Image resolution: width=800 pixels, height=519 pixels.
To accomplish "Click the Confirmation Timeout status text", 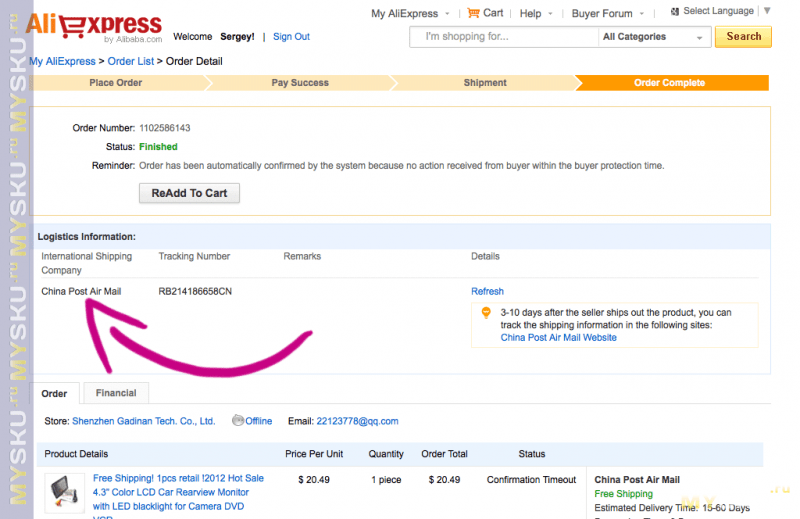I will point(531,480).
